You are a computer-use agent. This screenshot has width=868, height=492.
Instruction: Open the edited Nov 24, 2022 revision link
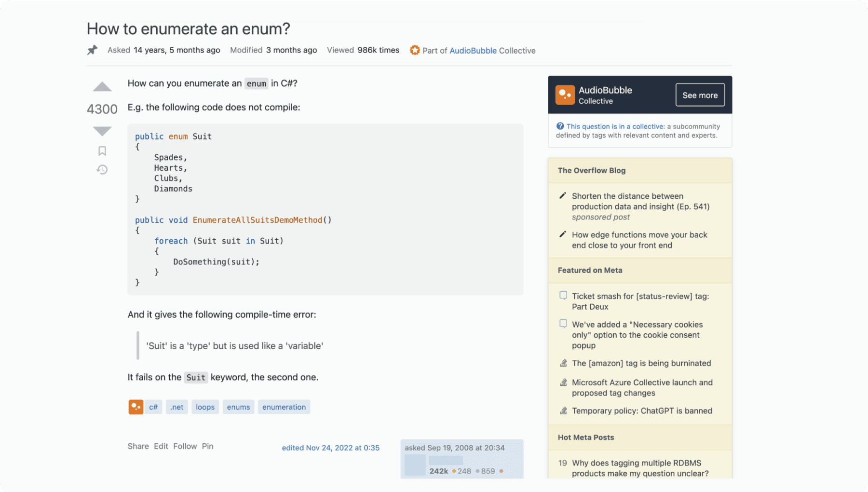click(x=330, y=448)
